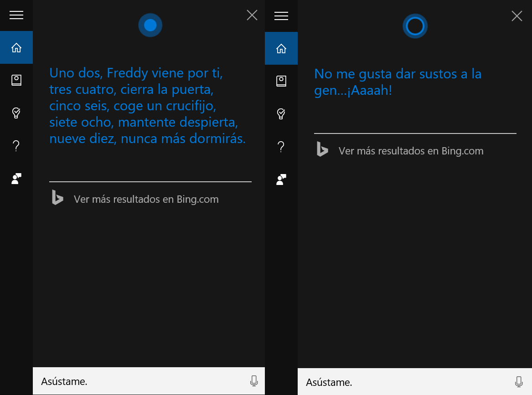Viewport: 532px width, 395px height.
Task: Open Reminders lightbulb in right Cortana panel
Action: (281, 114)
